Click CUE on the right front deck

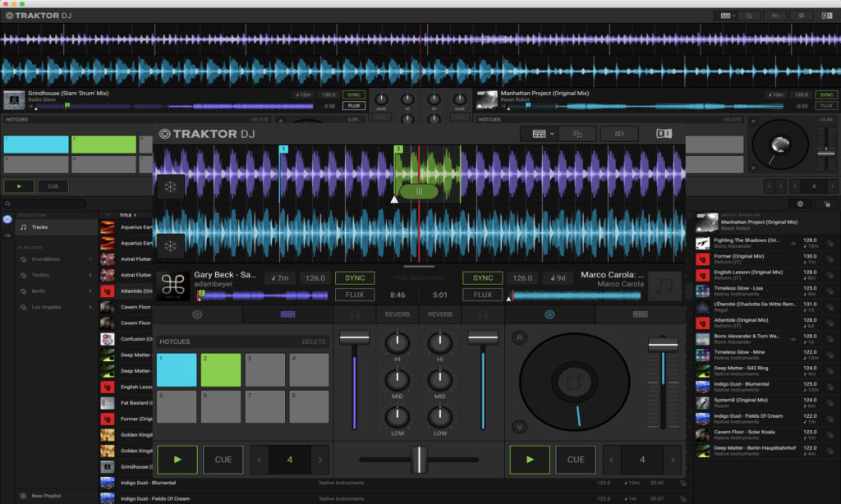coord(576,460)
